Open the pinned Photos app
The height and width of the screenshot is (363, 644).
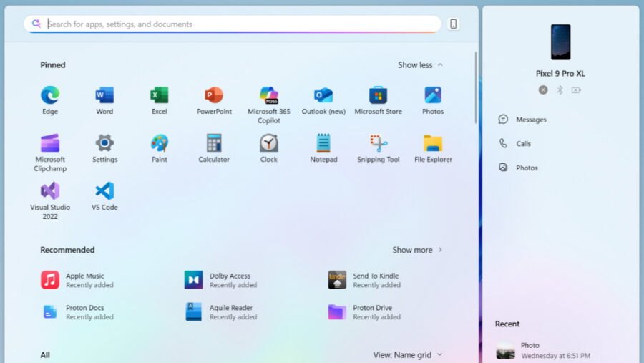click(x=433, y=100)
